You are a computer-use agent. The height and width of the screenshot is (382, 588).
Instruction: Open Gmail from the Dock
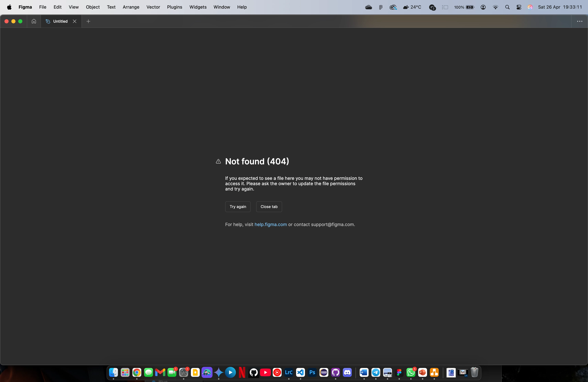tap(160, 372)
